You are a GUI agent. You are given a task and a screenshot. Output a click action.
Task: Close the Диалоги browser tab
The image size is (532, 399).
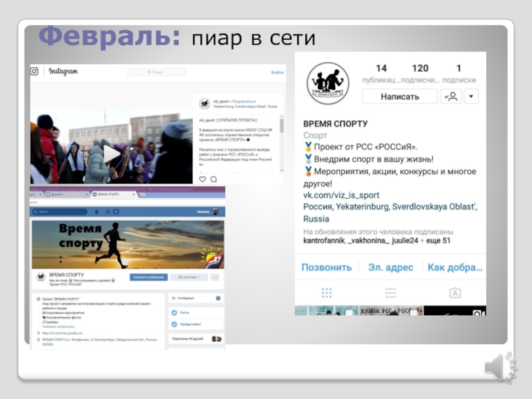[87, 194]
